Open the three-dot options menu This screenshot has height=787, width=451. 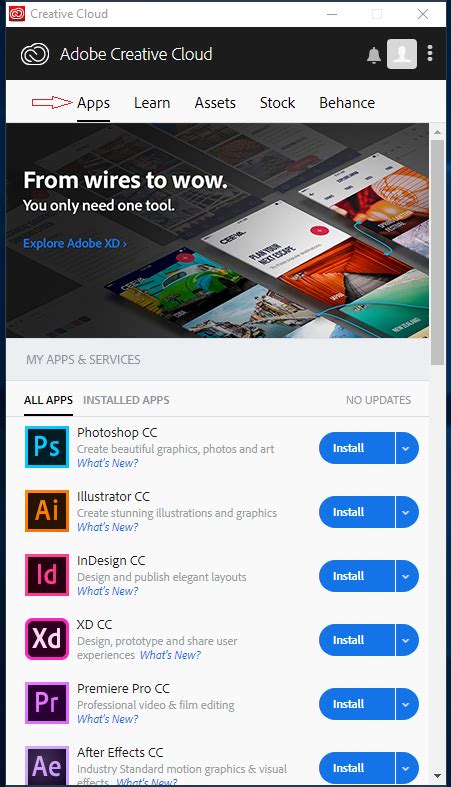click(x=430, y=53)
